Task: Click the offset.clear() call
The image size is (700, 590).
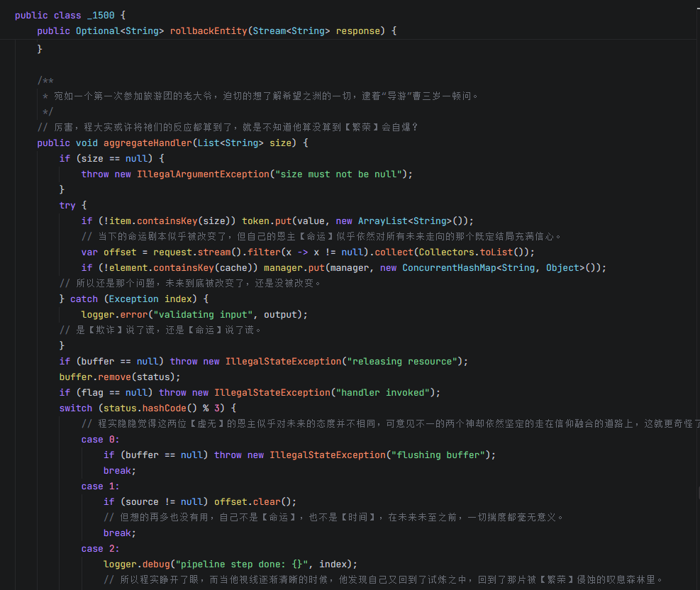Action: (255, 502)
